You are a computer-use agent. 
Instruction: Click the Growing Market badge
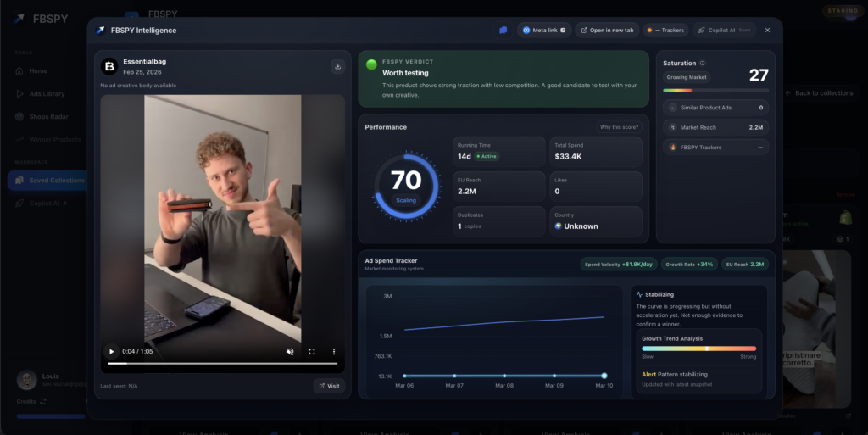pyautogui.click(x=687, y=77)
